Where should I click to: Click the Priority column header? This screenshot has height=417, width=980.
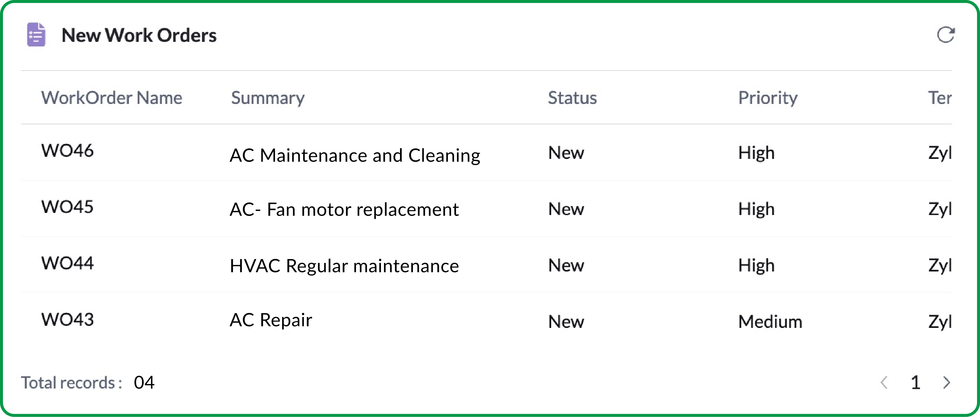pos(768,98)
